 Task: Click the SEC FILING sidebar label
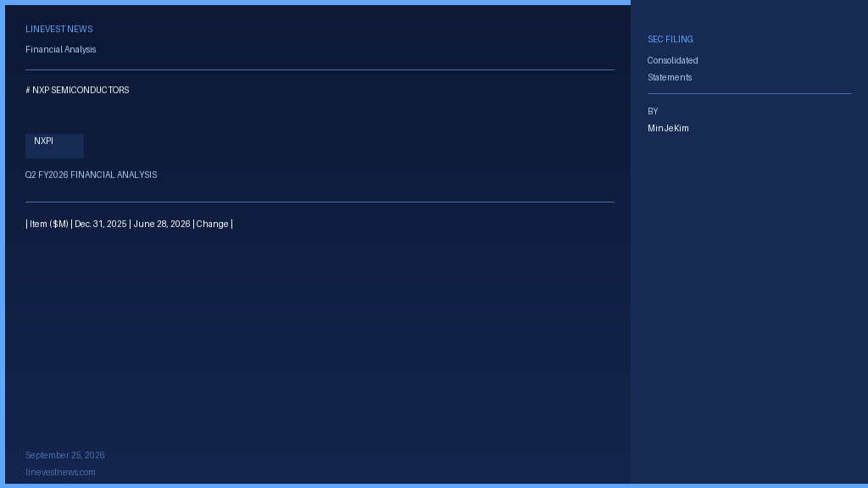tap(670, 40)
